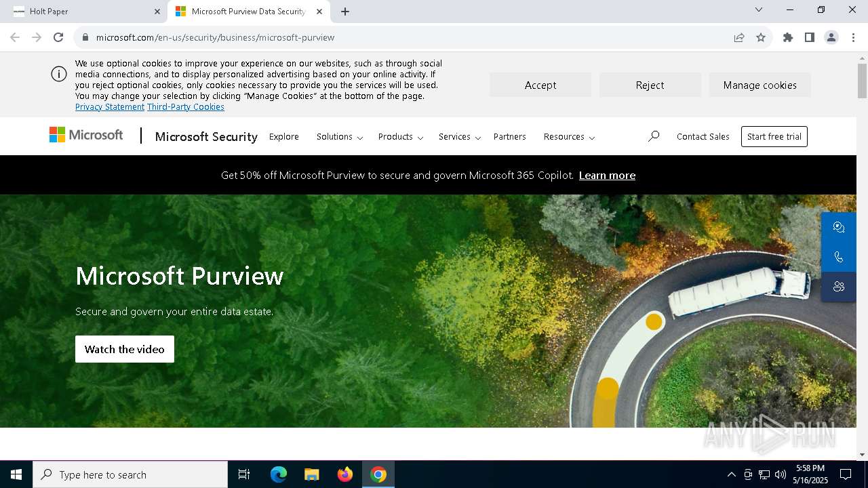Expand the Resources dropdown menu

(x=569, y=136)
